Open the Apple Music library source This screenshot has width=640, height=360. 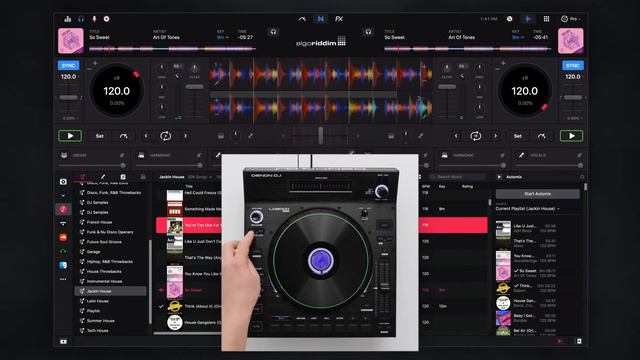point(63,209)
